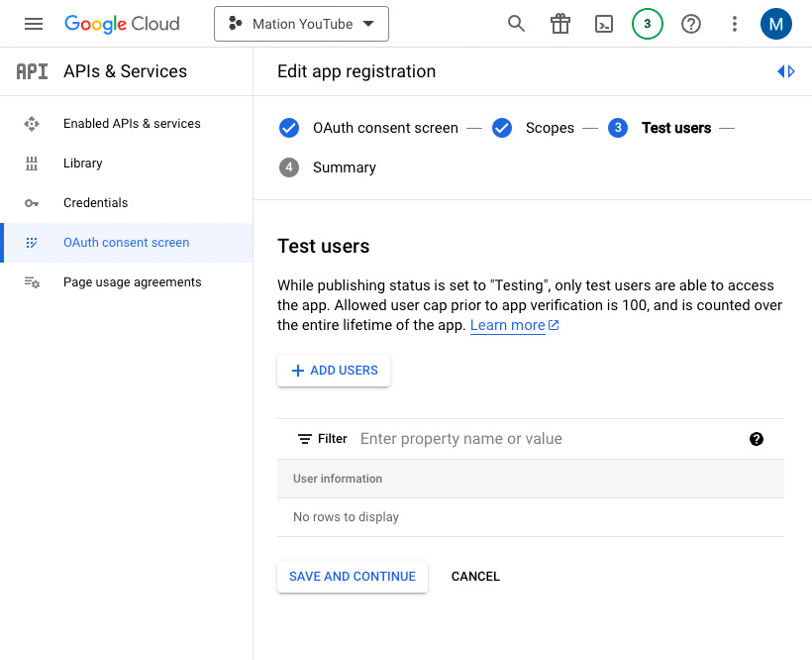The image size is (812, 660).
Task: Open the Mation YouTube project selector
Action: 301,24
